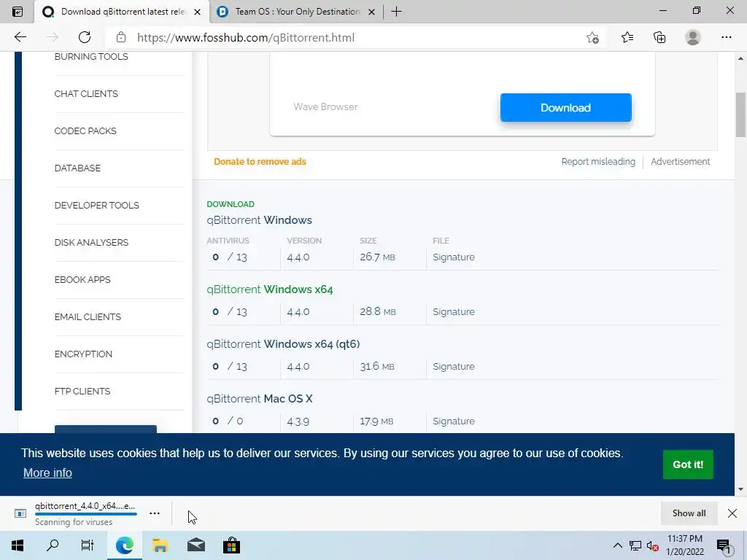Add this page to favorites

592,37
